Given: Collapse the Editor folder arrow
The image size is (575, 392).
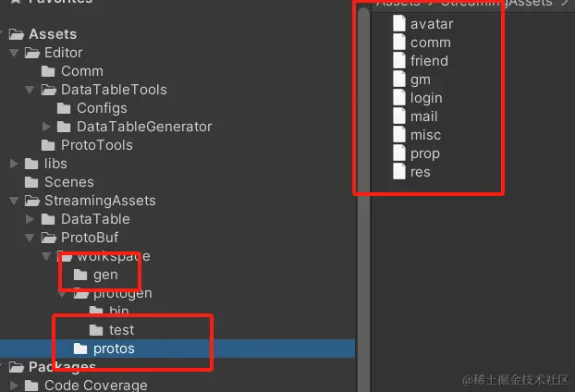Looking at the screenshot, I should [x=14, y=53].
